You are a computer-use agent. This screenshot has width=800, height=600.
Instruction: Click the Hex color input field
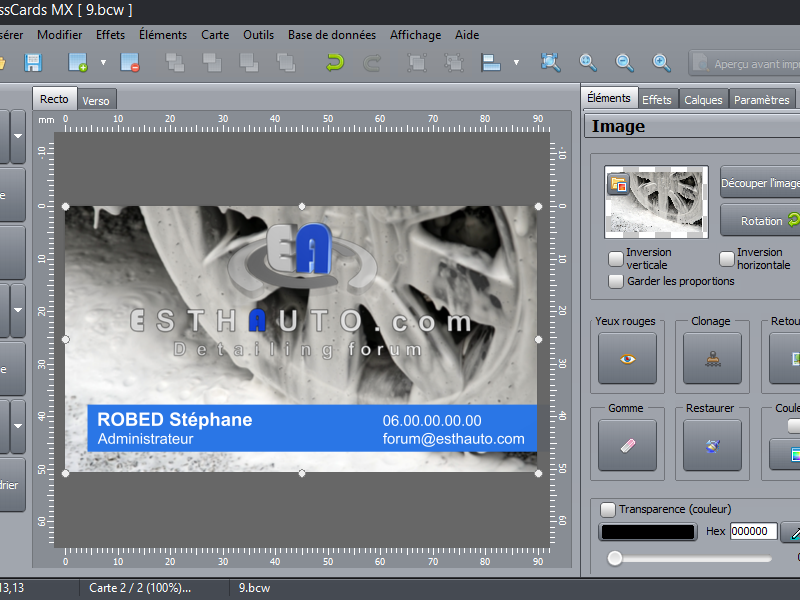pos(753,531)
